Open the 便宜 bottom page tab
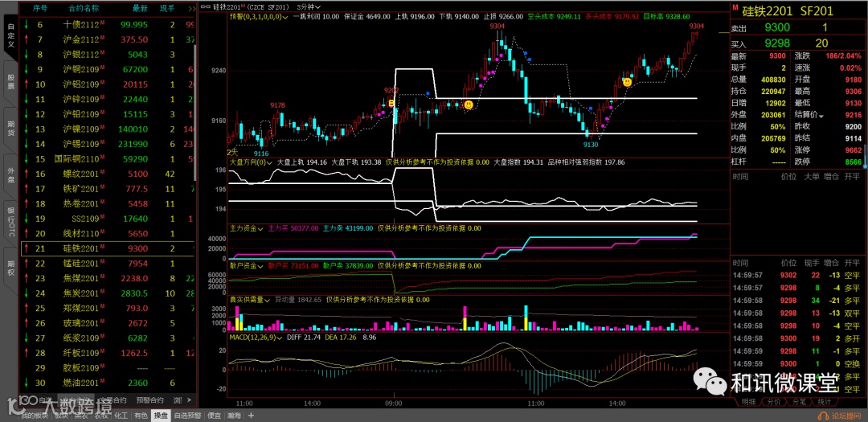This screenshot has width=868, height=422. point(215,416)
